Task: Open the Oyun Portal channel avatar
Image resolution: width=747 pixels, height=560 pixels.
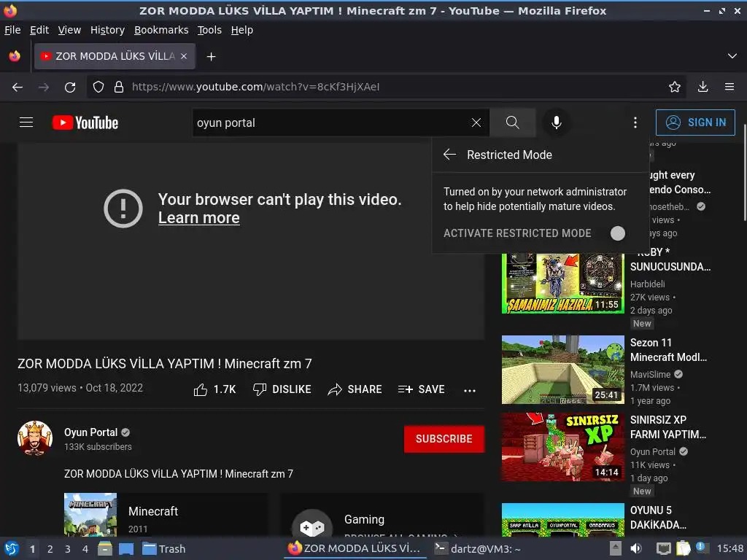Action: tap(35, 438)
